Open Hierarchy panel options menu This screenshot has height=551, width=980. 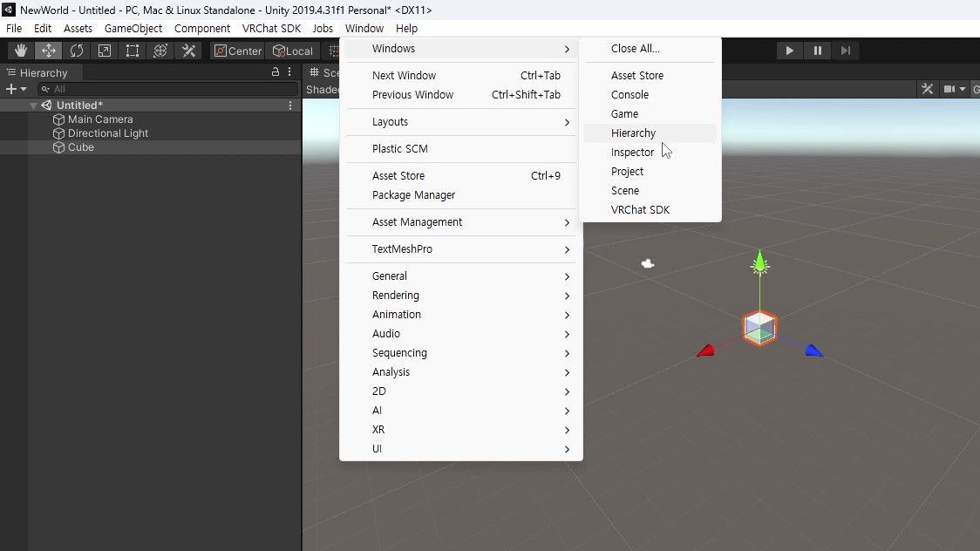pyautogui.click(x=289, y=71)
